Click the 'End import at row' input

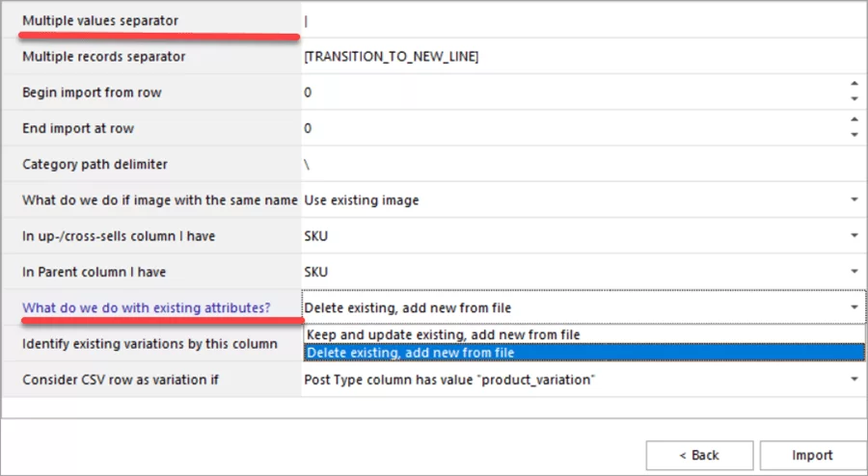[569, 128]
